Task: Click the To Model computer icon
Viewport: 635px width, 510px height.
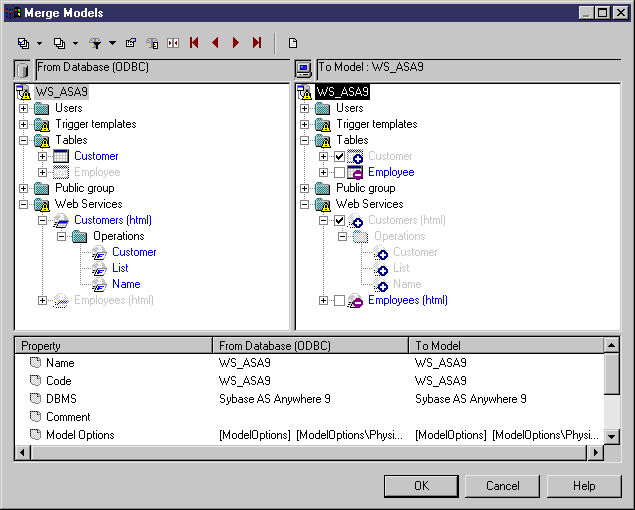Action: click(x=303, y=69)
